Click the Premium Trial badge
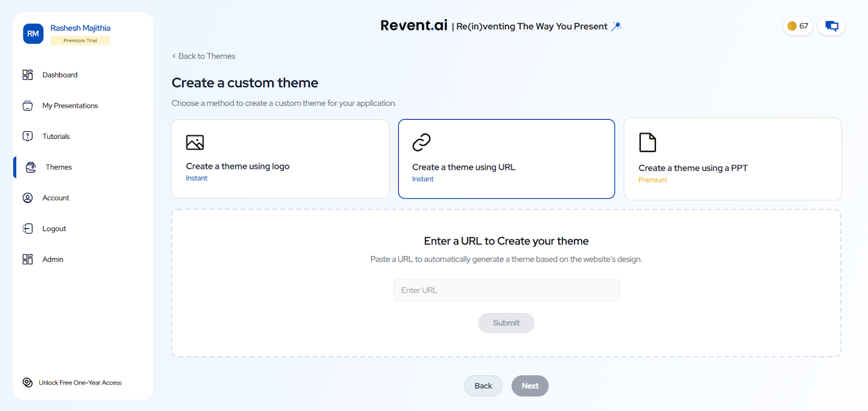The image size is (868, 411). point(80,40)
